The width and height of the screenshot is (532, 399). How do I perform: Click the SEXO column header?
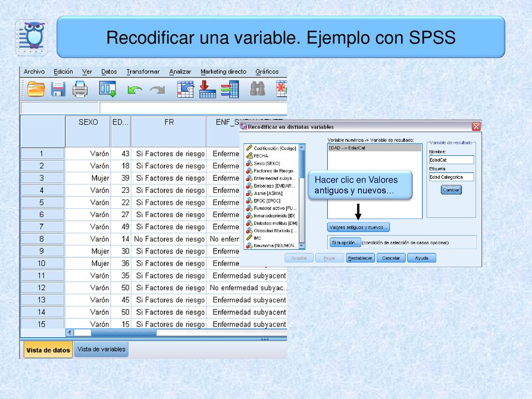pyautogui.click(x=88, y=131)
